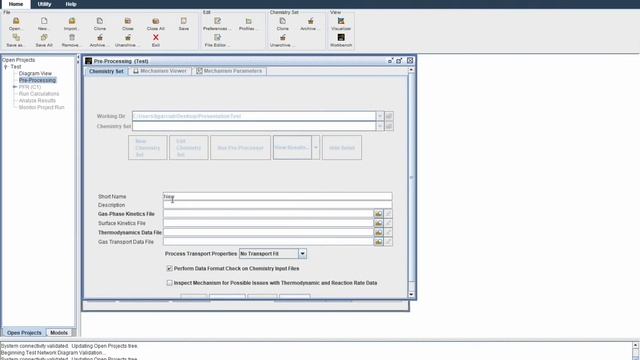Screen dimensions: 640x360
Task: Click the Archive icon in File group
Action: 100,38
